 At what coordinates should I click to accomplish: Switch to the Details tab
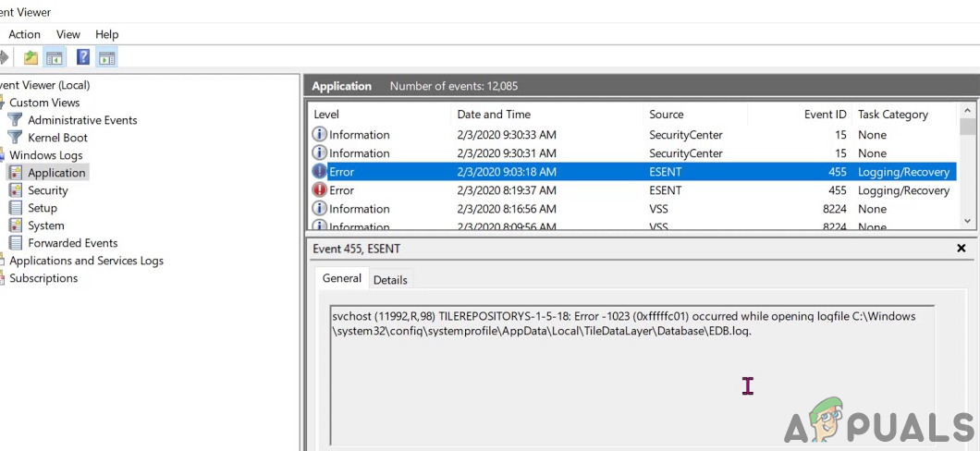[390, 280]
